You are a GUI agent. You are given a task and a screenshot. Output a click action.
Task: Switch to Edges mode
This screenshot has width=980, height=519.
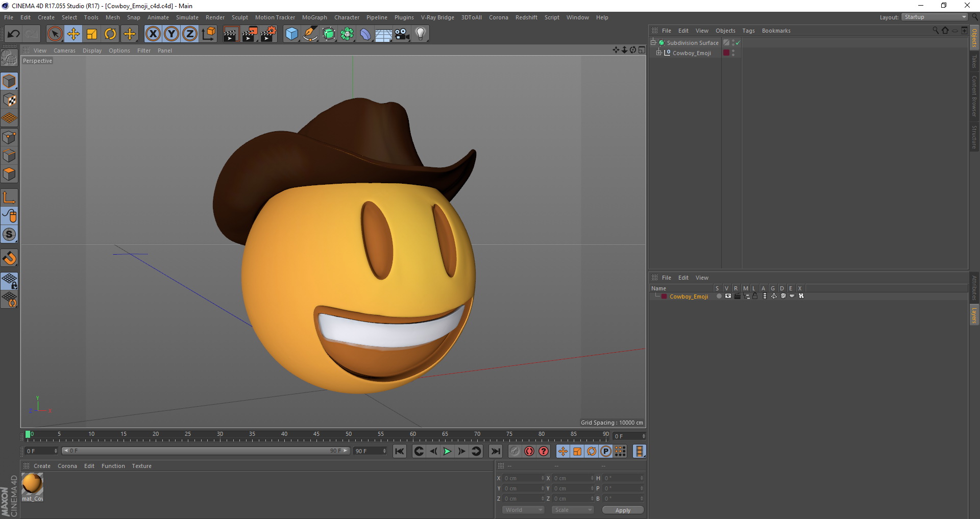(9, 156)
